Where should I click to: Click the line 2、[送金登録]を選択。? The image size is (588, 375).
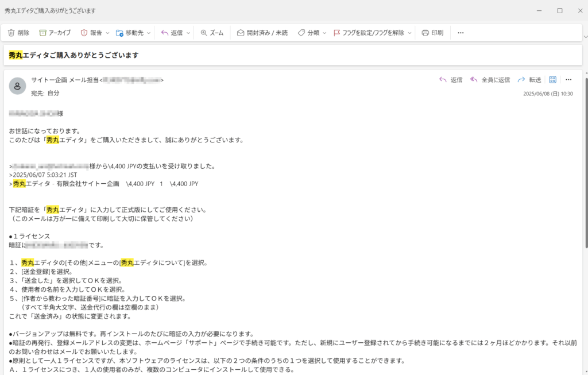click(x=41, y=272)
